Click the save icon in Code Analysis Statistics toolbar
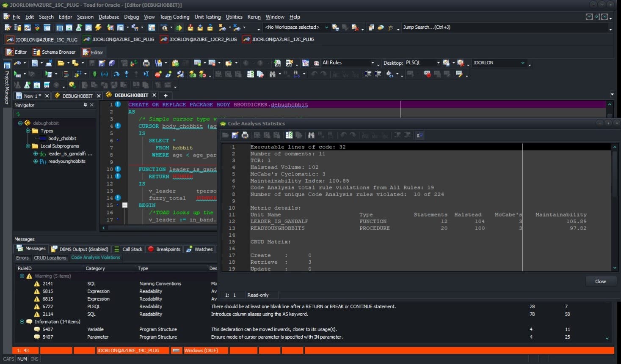The height and width of the screenshot is (364, 621). click(235, 135)
